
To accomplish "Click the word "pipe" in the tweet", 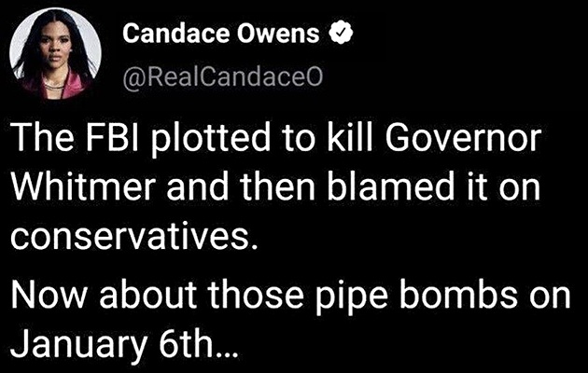I will (x=337, y=296).
